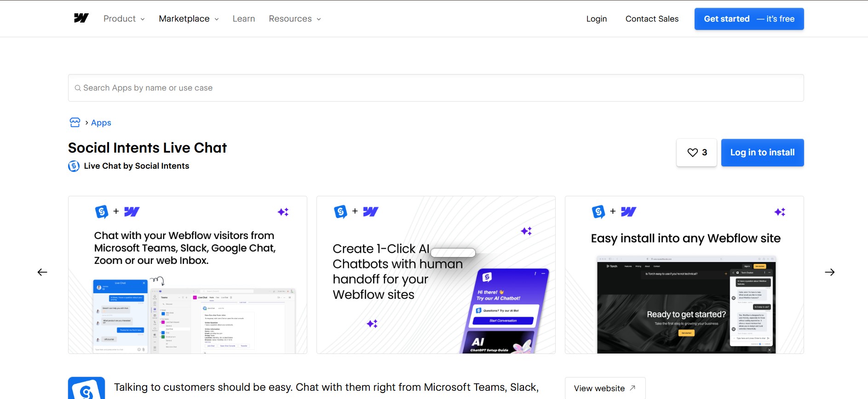The height and width of the screenshot is (399, 868).
Task: Open the 1-Click AI Chatbots screenshot
Action: coord(436,275)
